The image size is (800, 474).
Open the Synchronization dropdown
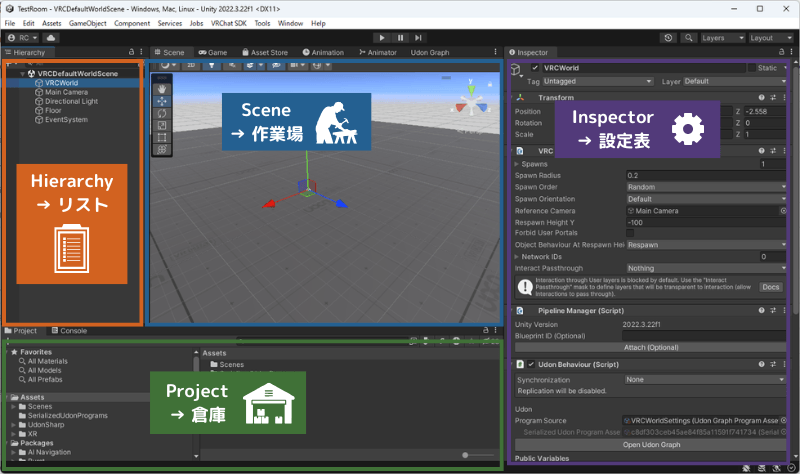point(705,380)
